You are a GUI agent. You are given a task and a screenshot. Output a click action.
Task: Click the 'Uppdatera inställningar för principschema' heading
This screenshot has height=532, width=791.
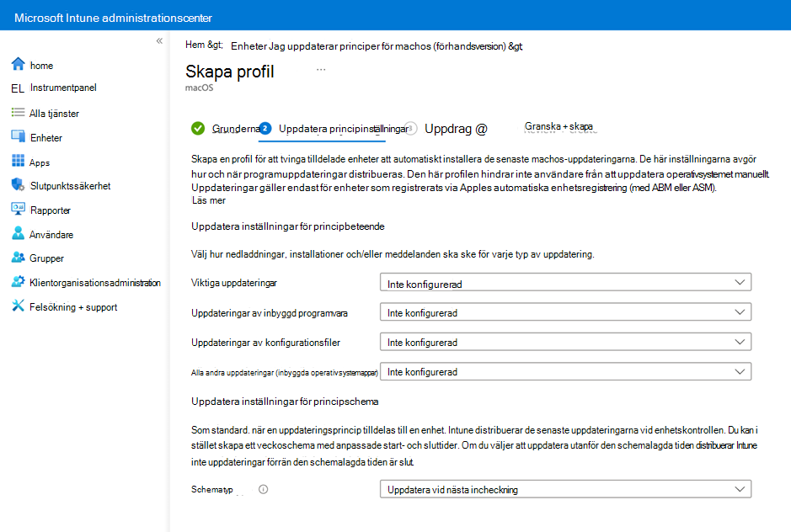[x=285, y=402]
